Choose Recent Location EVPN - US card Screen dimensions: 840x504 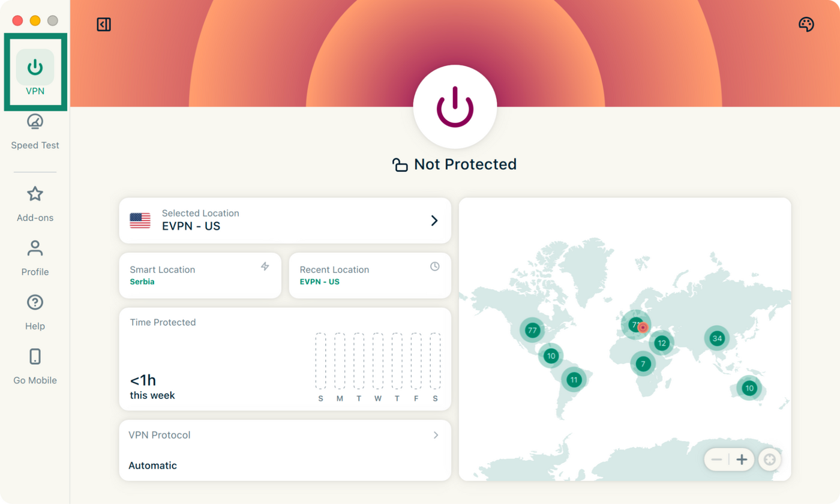click(370, 275)
